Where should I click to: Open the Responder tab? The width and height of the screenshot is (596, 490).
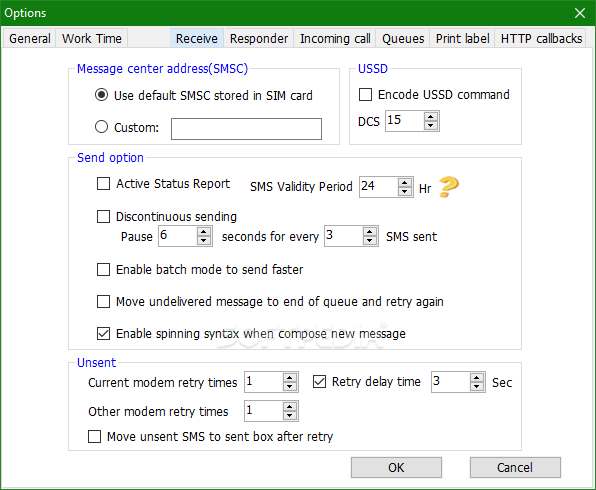259,38
